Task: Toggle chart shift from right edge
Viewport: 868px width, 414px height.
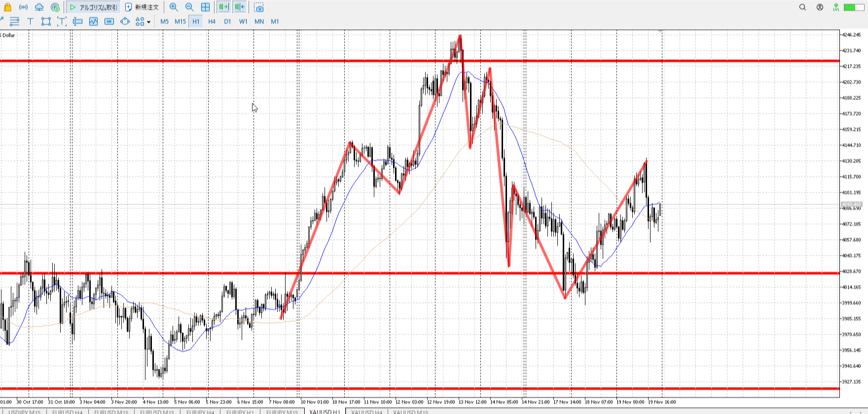Action: pos(240,7)
